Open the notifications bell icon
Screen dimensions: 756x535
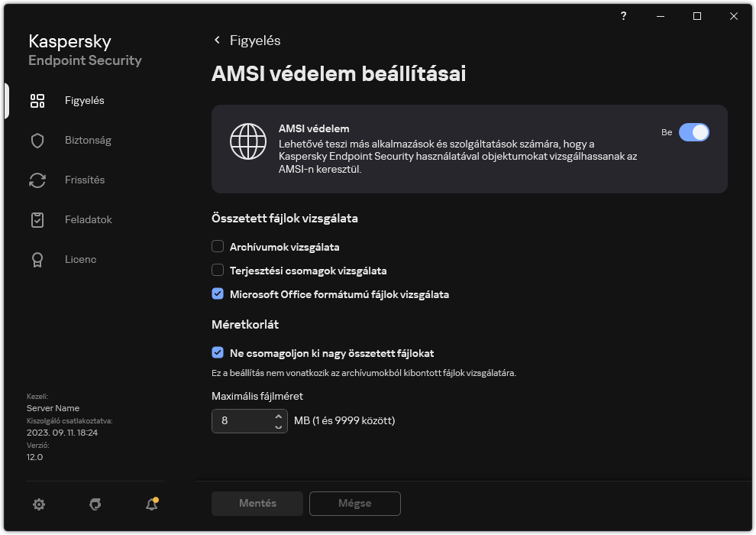coord(151,505)
